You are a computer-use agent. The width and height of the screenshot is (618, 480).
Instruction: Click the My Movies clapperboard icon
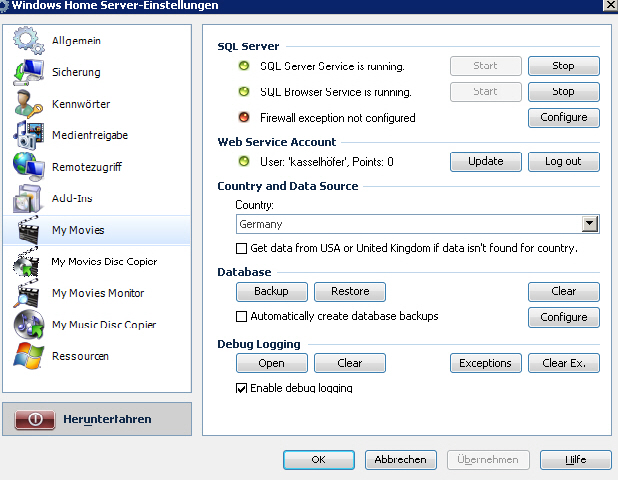tap(28, 230)
